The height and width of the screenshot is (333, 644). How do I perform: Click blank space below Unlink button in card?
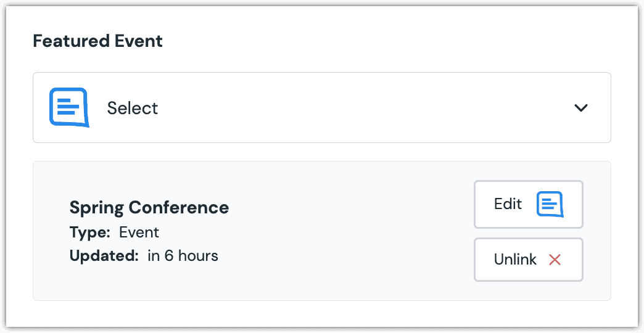[529, 290]
